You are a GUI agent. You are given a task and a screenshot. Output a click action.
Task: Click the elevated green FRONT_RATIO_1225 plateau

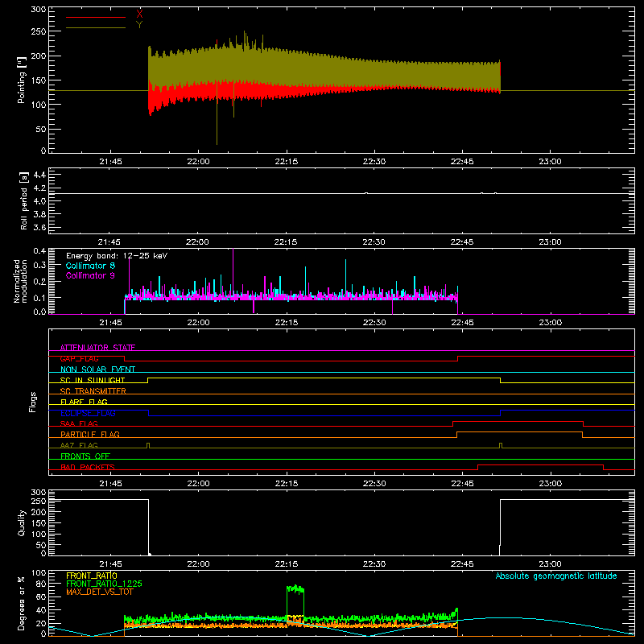point(295,589)
